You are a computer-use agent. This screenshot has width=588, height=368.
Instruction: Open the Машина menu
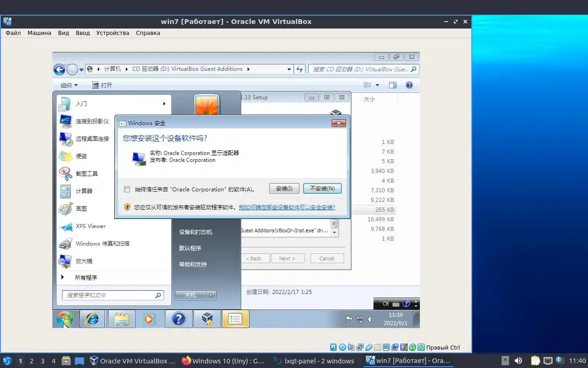[39, 33]
